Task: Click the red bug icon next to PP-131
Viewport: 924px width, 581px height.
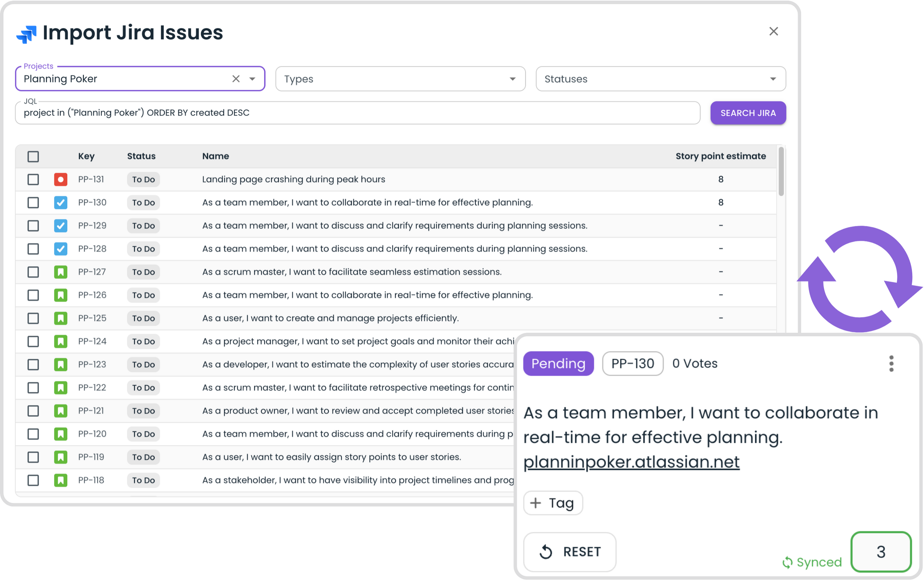Action: (61, 179)
